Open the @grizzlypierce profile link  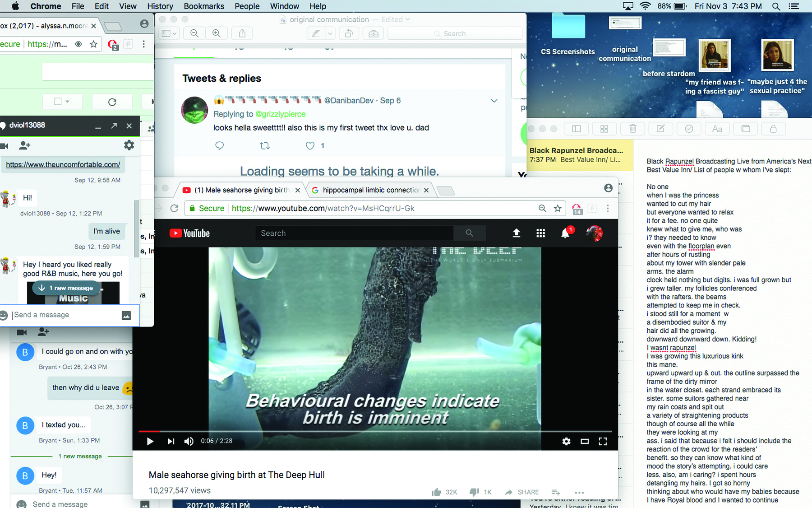[281, 114]
